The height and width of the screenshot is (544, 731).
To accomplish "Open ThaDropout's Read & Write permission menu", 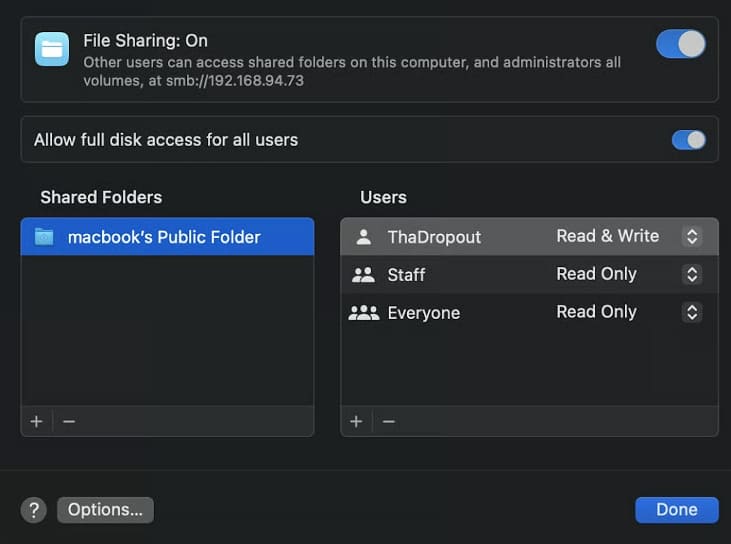I will (x=692, y=236).
